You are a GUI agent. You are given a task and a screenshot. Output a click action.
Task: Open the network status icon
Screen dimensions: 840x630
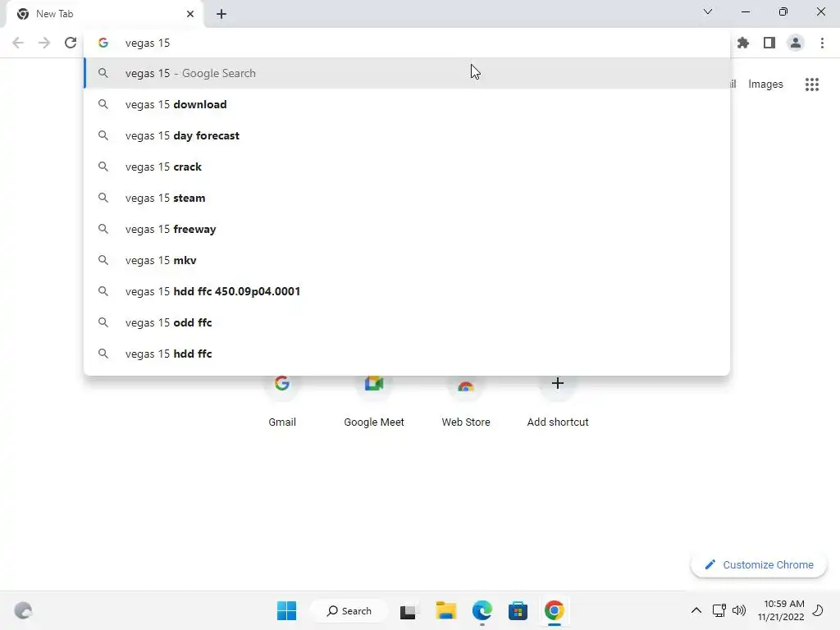[x=719, y=610]
